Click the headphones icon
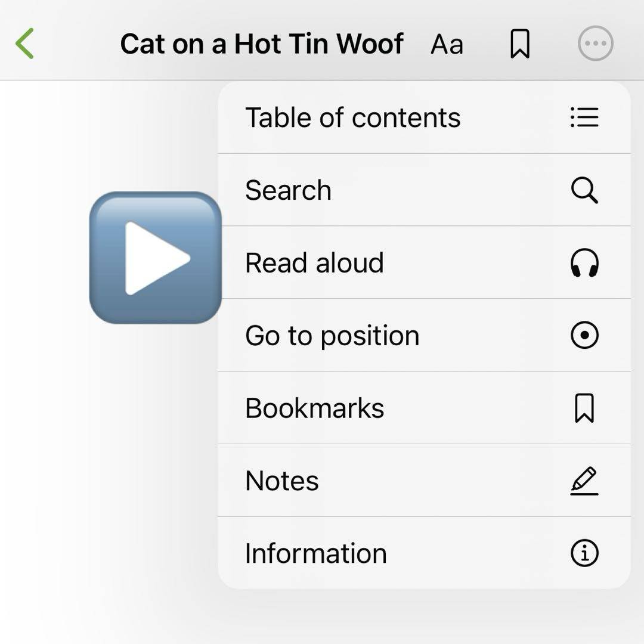 click(584, 263)
